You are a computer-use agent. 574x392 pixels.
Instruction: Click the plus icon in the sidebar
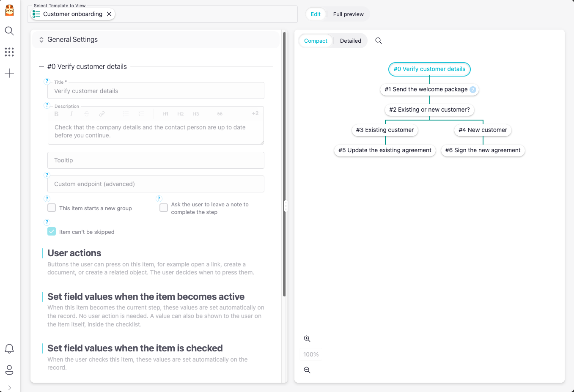[9, 73]
